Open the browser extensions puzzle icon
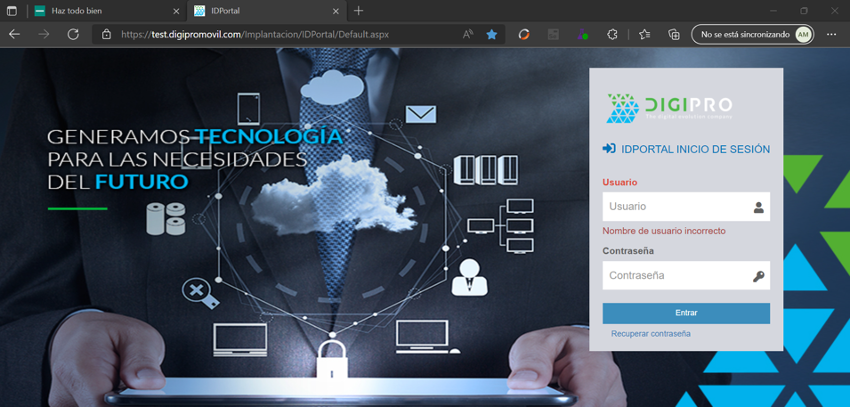Viewport: 850px width, 408px height. pyautogui.click(x=613, y=34)
